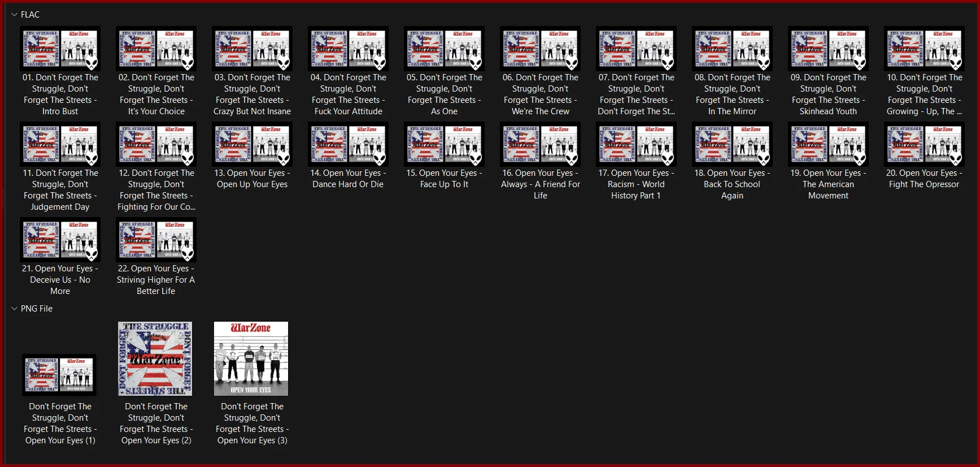Select track 04 Fuck Your Attitude icon

(x=349, y=49)
